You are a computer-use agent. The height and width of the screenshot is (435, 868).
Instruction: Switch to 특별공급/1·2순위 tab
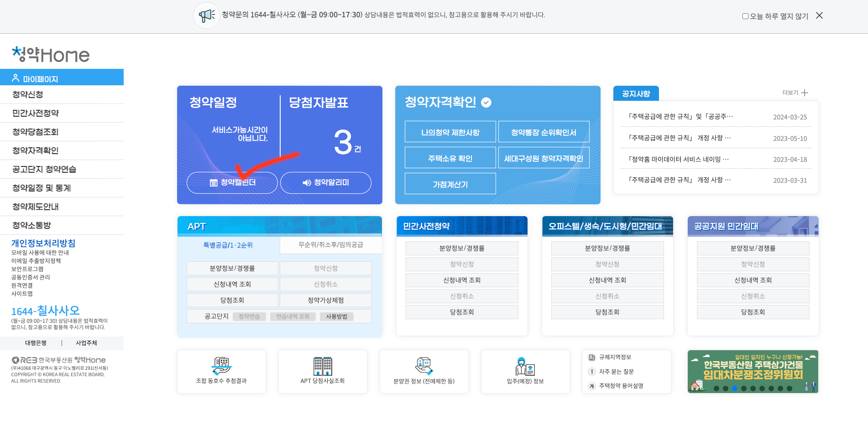[228, 245]
